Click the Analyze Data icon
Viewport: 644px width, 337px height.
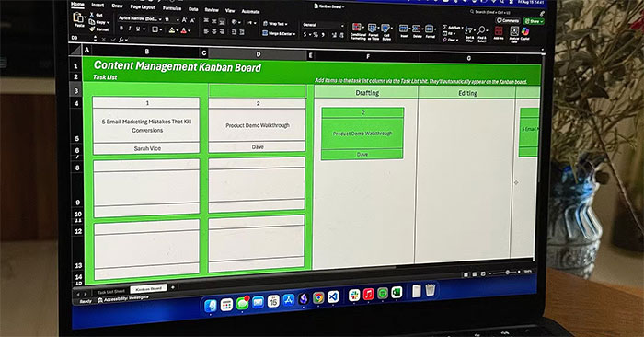pos(514,31)
